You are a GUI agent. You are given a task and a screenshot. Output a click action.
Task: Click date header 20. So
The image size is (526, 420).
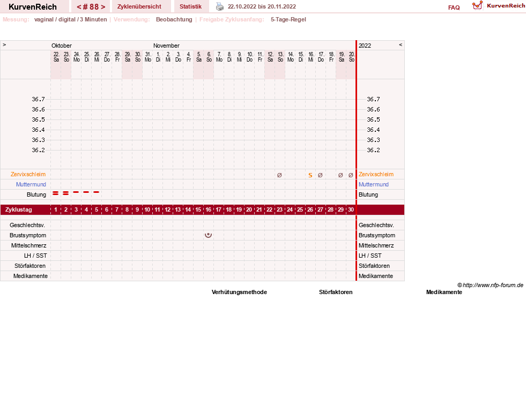tap(352, 57)
